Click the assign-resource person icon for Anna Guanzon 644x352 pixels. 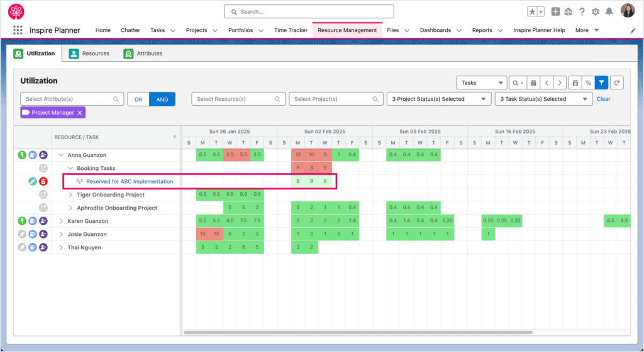43,155
